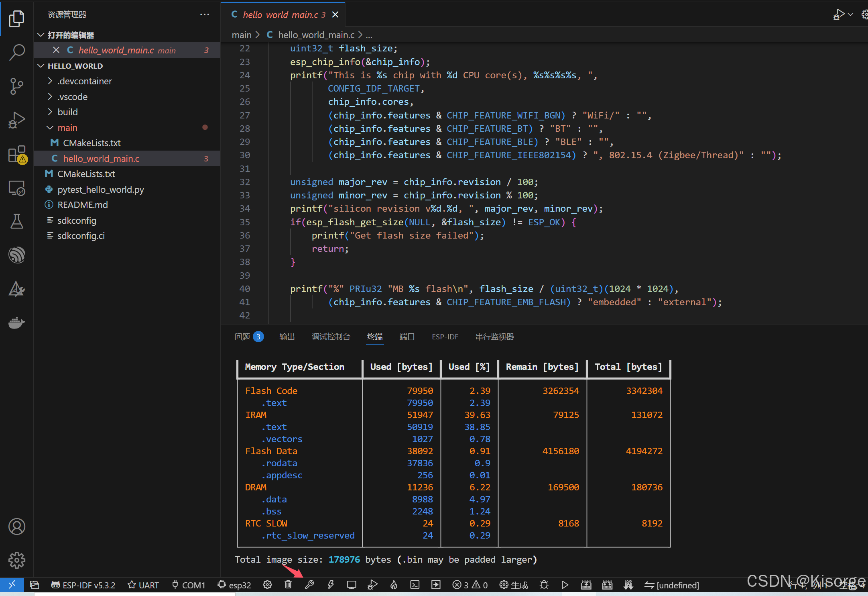868x596 pixels.
Task: Open README.md file
Action: [127, 205]
